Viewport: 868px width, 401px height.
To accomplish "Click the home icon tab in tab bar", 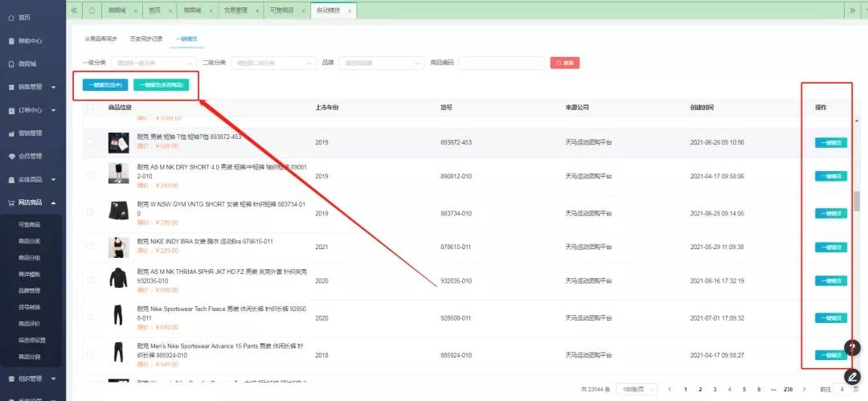I will point(92,10).
